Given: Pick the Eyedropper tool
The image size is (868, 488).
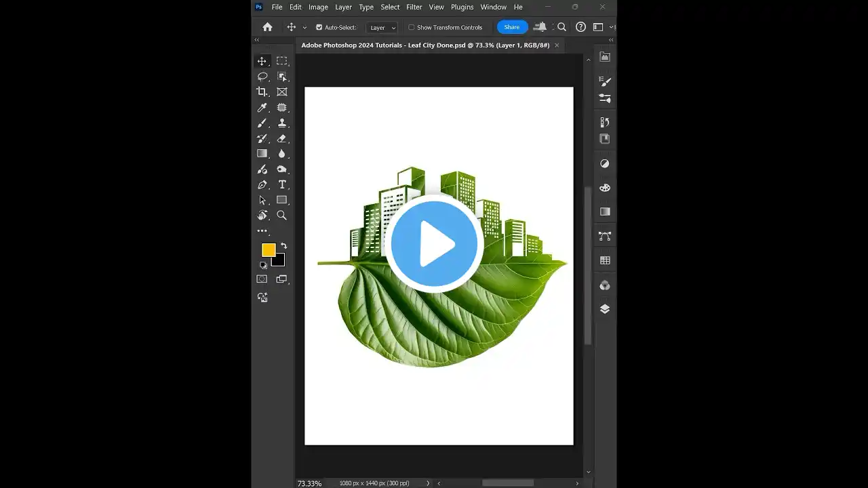Looking at the screenshot, I should (262, 108).
